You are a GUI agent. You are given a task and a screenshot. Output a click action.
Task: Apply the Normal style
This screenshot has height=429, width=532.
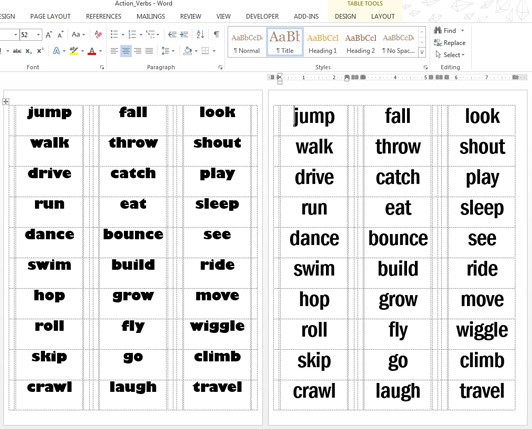pyautogui.click(x=247, y=42)
